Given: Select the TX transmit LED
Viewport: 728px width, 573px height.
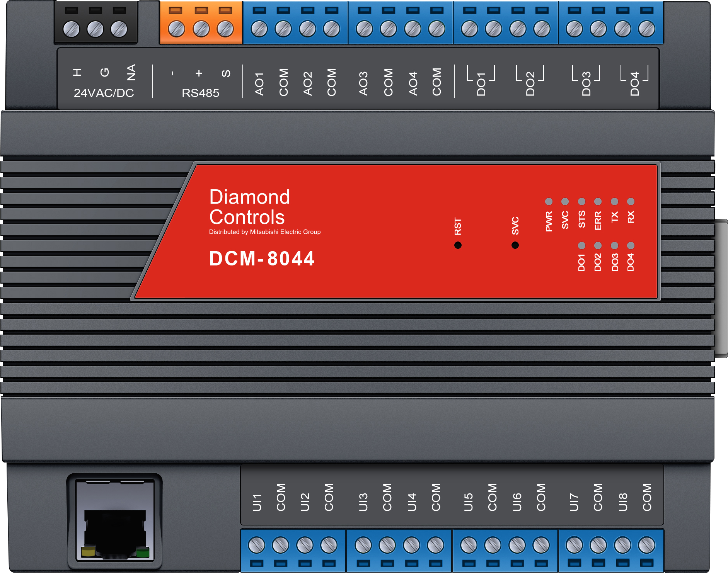Looking at the screenshot, I should pyautogui.click(x=614, y=201).
